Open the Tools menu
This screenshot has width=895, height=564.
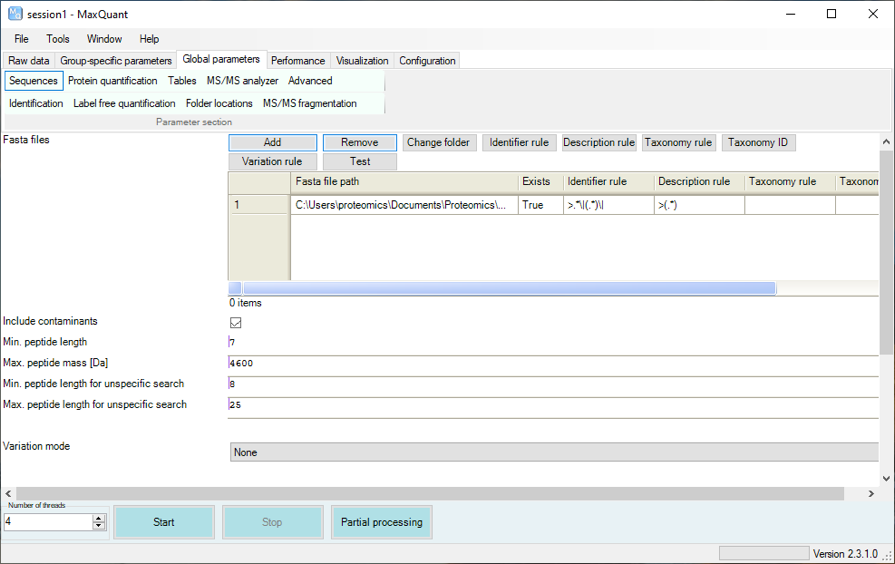[58, 39]
